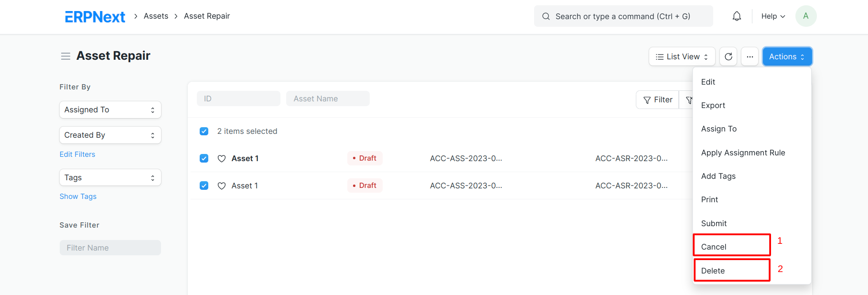
Task: Click the Edit Filters link
Action: tap(77, 154)
